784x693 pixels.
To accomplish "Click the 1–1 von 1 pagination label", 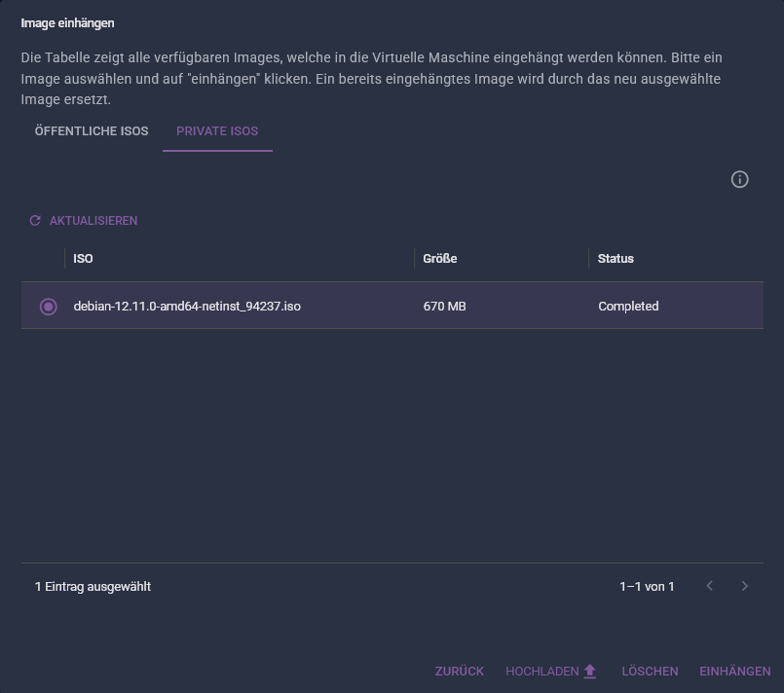I will tap(647, 586).
